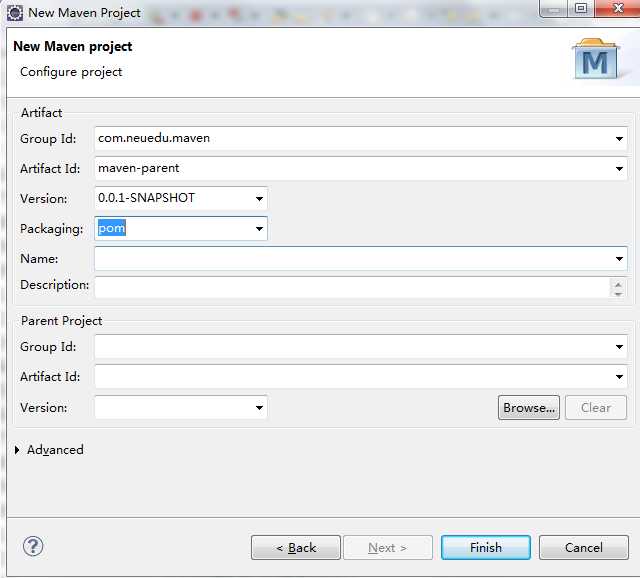The image size is (640, 578).
Task: Expand the 0.0.1-SNAPSHOT Version dropdown
Action: coord(259,199)
